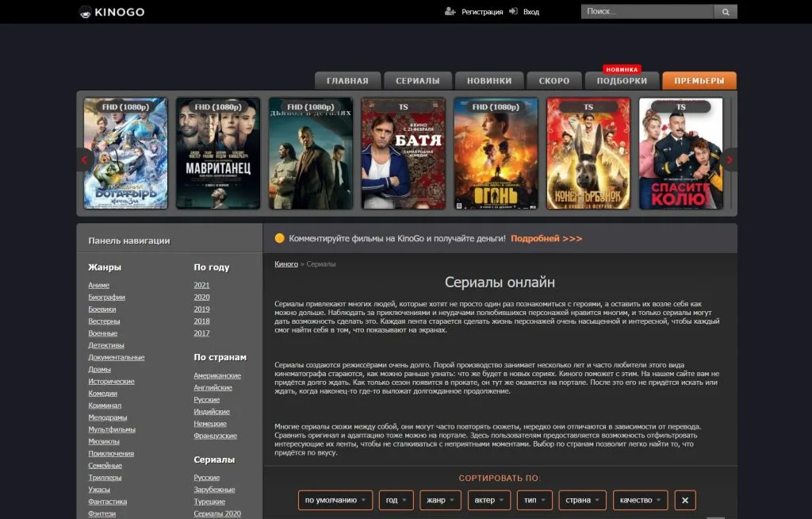812x519 pixels.
Task: Expand the качество dropdown
Action: click(x=638, y=500)
